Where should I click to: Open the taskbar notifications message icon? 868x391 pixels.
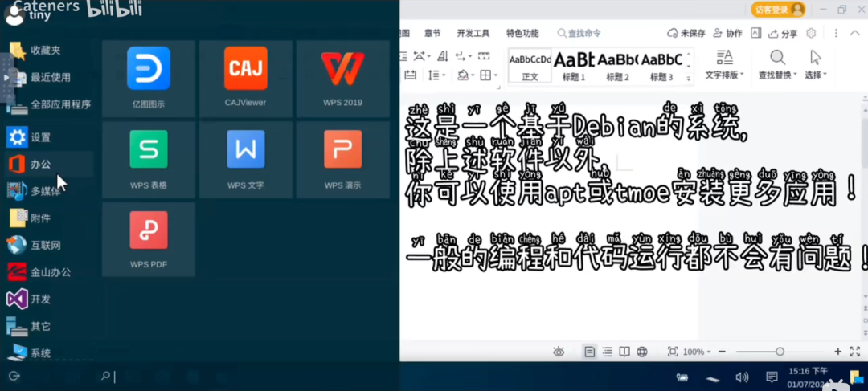coord(772,377)
